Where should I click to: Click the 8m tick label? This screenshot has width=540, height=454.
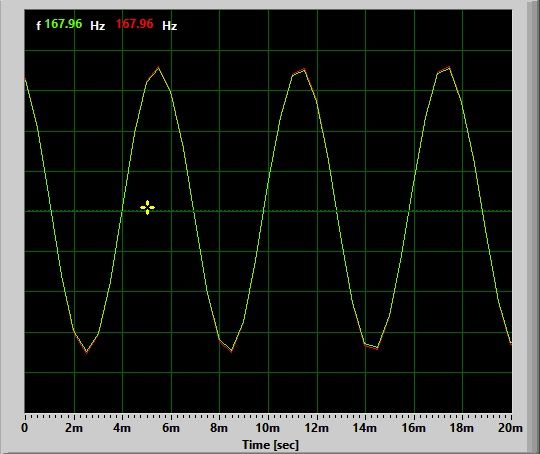tap(219, 428)
